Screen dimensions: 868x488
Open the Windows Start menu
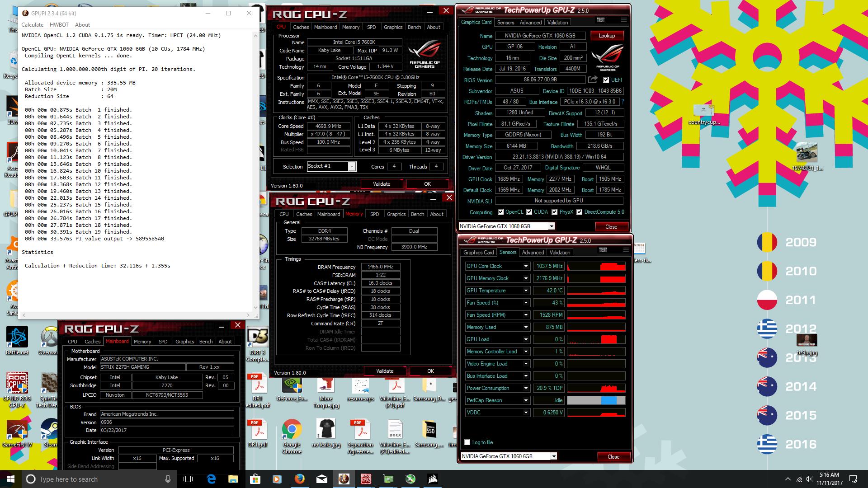11,479
